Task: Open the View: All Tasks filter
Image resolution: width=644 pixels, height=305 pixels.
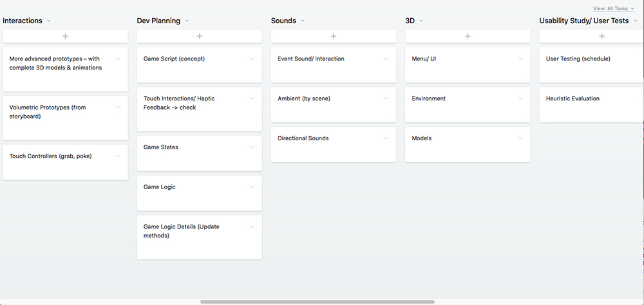Action: 614,8
